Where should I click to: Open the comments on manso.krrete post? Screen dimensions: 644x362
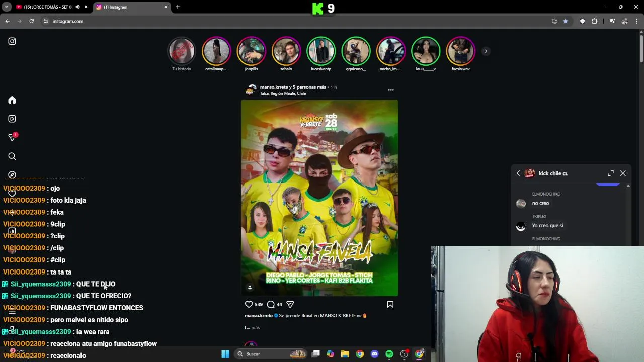271,304
